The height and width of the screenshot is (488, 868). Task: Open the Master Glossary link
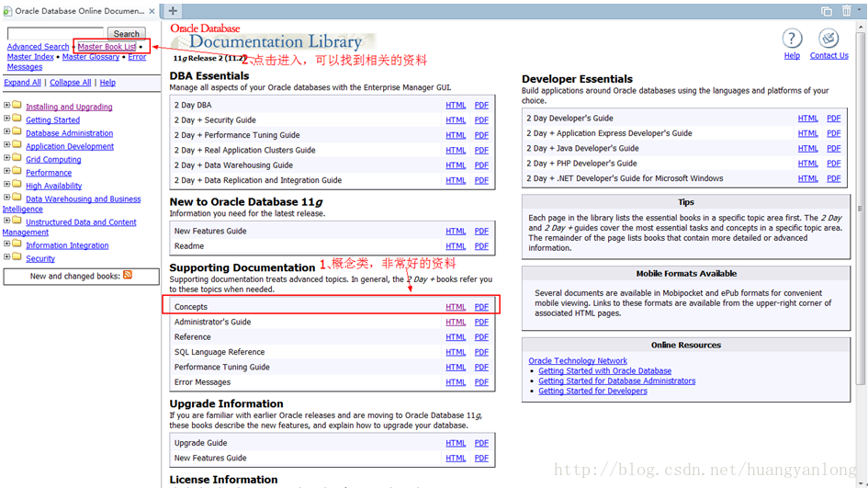pyautogui.click(x=91, y=57)
